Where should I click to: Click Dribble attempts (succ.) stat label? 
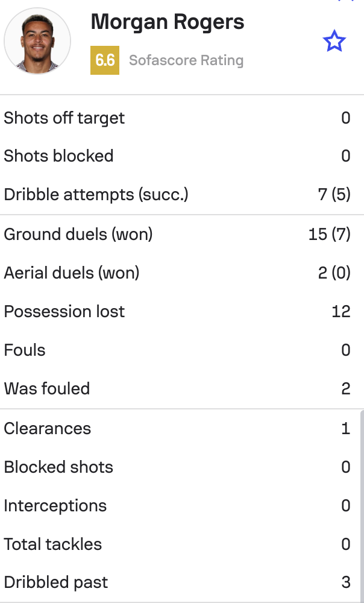point(96,195)
